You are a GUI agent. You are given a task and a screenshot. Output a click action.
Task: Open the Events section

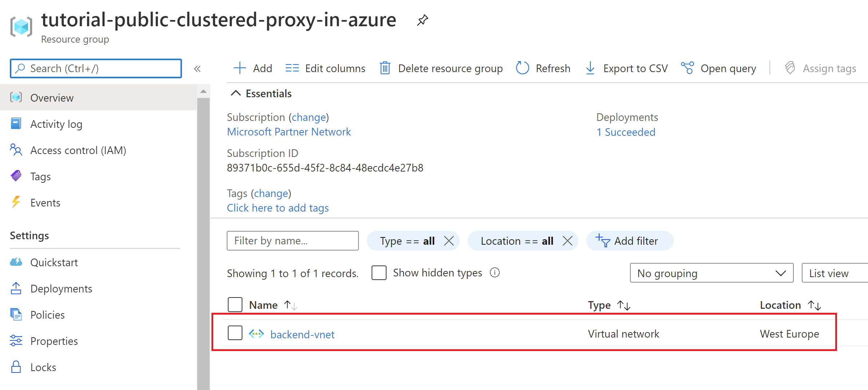45,202
